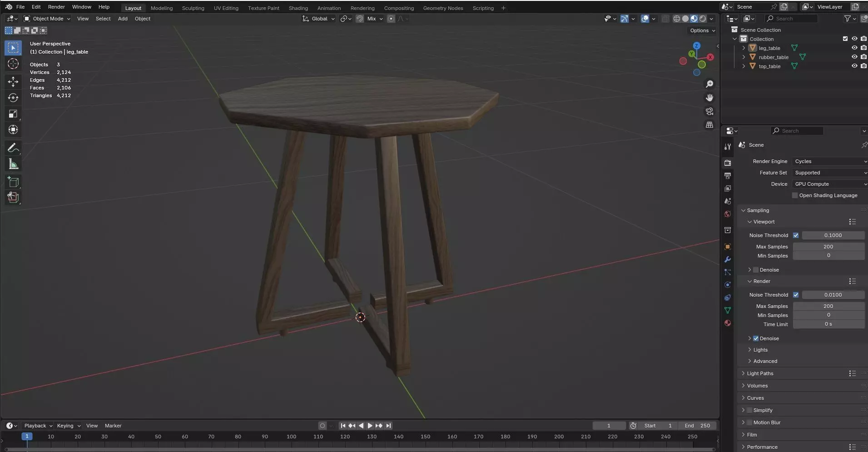Expand the leg_table tree item
Viewport: 868px width, 452px height.
(x=744, y=48)
